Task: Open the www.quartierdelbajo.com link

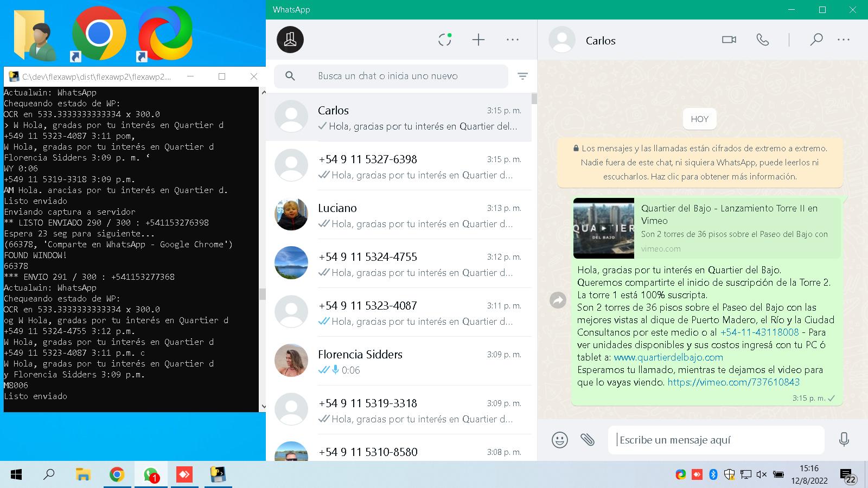Action: [668, 357]
